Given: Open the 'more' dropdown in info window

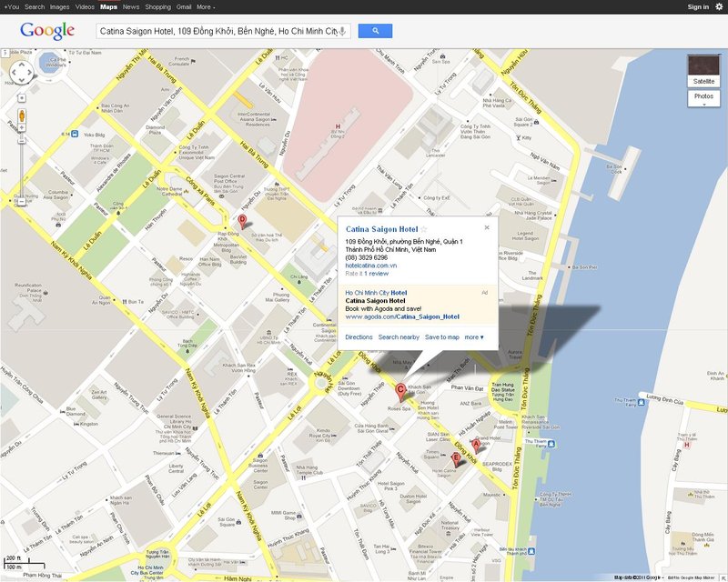Looking at the screenshot, I should [474, 337].
